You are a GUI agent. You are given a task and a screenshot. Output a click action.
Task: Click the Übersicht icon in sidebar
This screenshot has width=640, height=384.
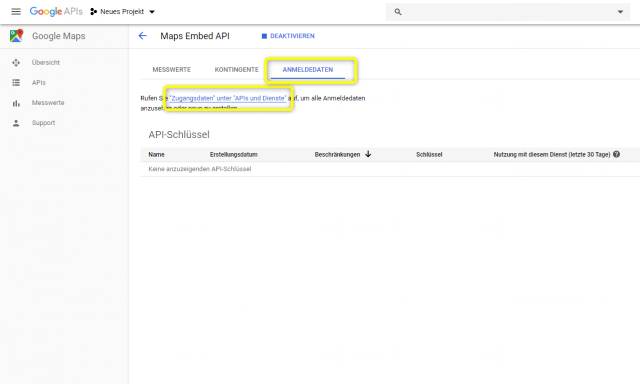point(16,62)
